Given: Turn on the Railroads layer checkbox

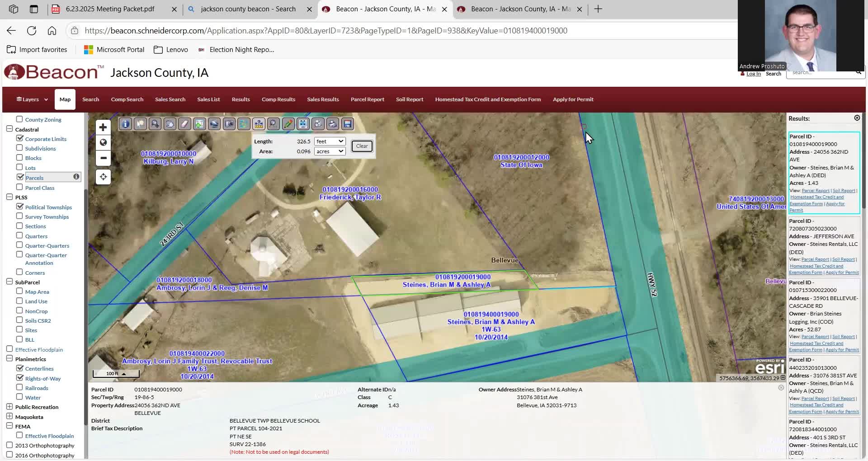Looking at the screenshot, I should pyautogui.click(x=19, y=387).
